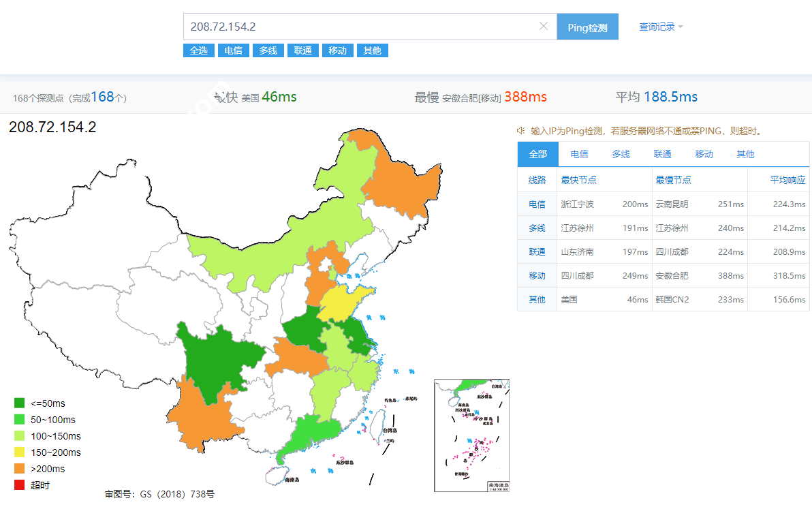Screen dimensions: 812x509
Task: Click the 联通 line link in table row
Action: 537,251
